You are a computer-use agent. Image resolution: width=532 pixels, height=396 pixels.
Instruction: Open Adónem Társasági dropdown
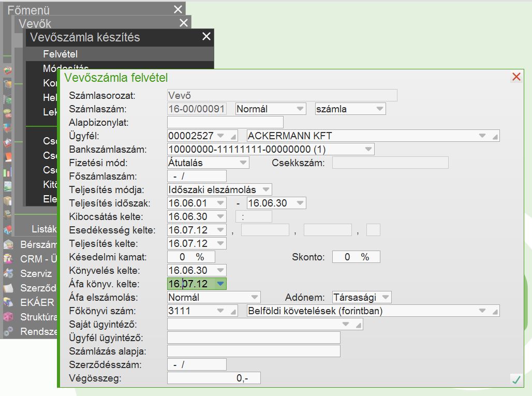click(386, 297)
